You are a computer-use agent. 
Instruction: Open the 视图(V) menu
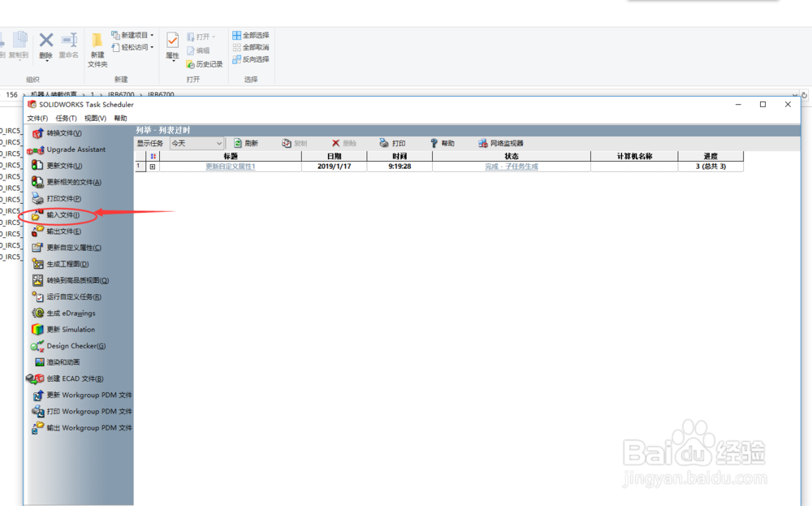point(95,119)
